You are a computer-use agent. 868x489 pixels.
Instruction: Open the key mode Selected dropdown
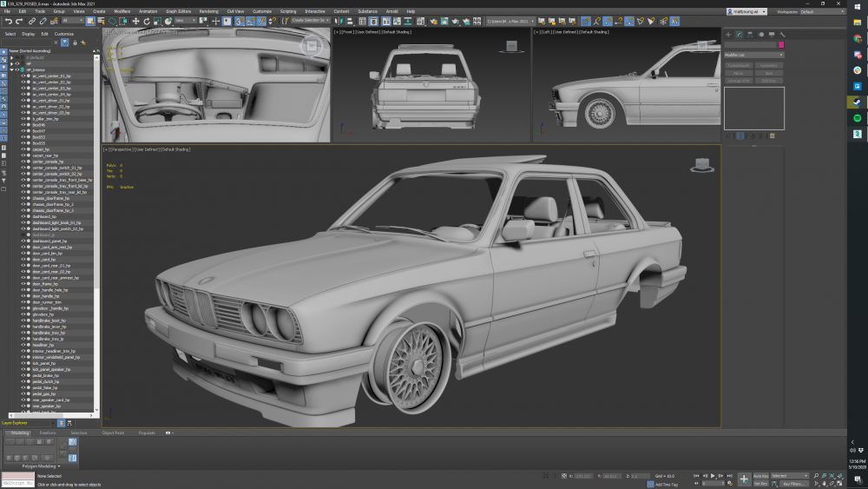point(790,476)
